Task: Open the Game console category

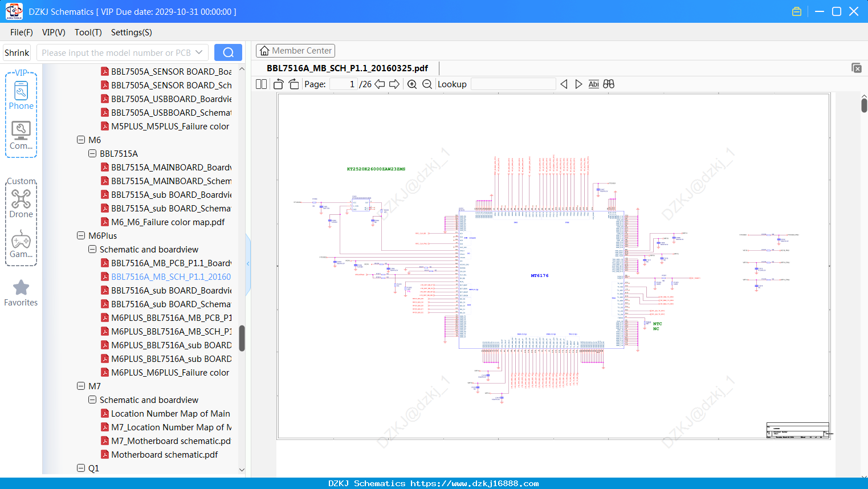Action: click(x=21, y=244)
